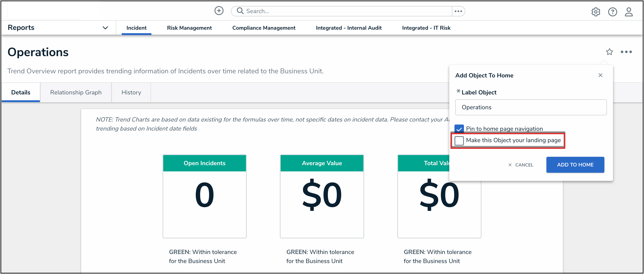Screen dimensions: 644x274
Task: Open the Relationship Graph tab
Action: coord(76,92)
